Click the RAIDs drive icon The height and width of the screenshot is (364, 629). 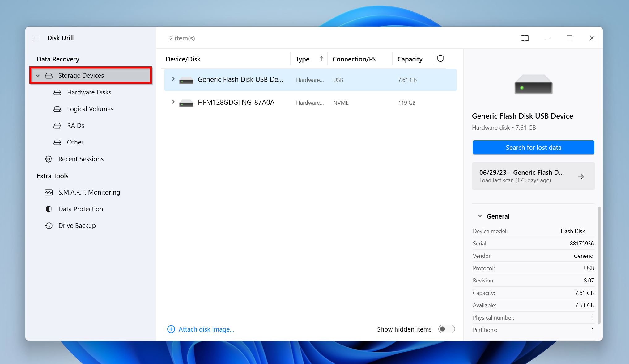point(57,126)
